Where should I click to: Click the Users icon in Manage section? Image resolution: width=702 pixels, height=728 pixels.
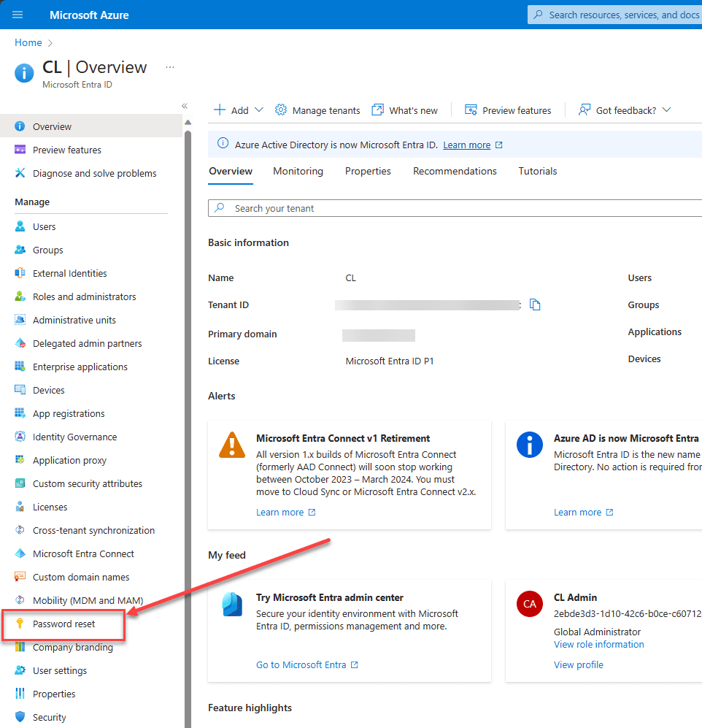[x=20, y=226]
